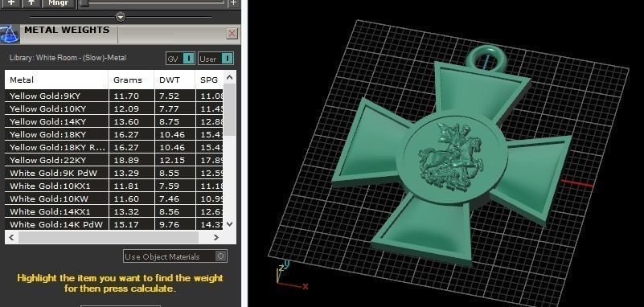
Task: Sort by the Metal column header
Action: [56, 80]
